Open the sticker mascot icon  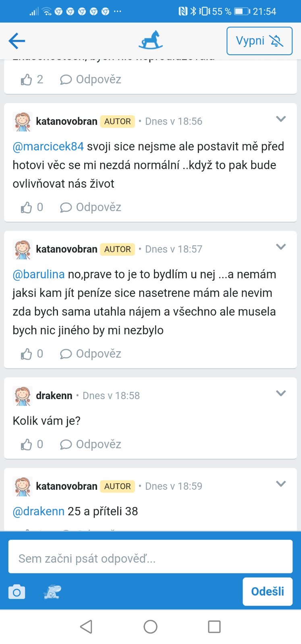[x=52, y=592]
